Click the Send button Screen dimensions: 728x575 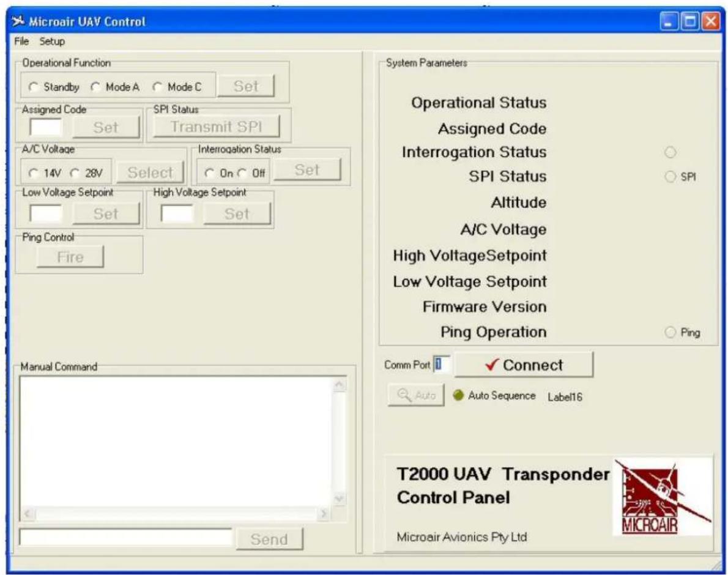pyautogui.click(x=269, y=540)
